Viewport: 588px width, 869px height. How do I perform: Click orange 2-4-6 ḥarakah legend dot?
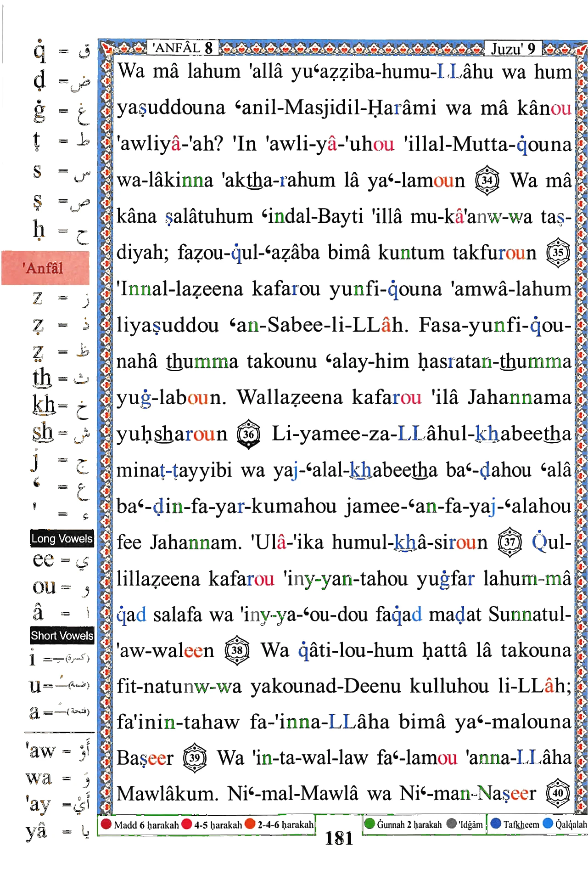click(x=250, y=824)
